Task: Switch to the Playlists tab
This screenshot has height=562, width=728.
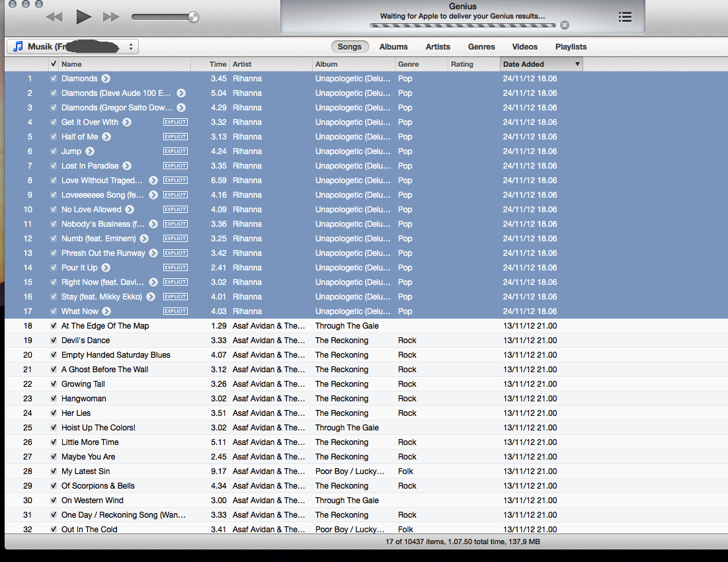Action: (x=571, y=46)
